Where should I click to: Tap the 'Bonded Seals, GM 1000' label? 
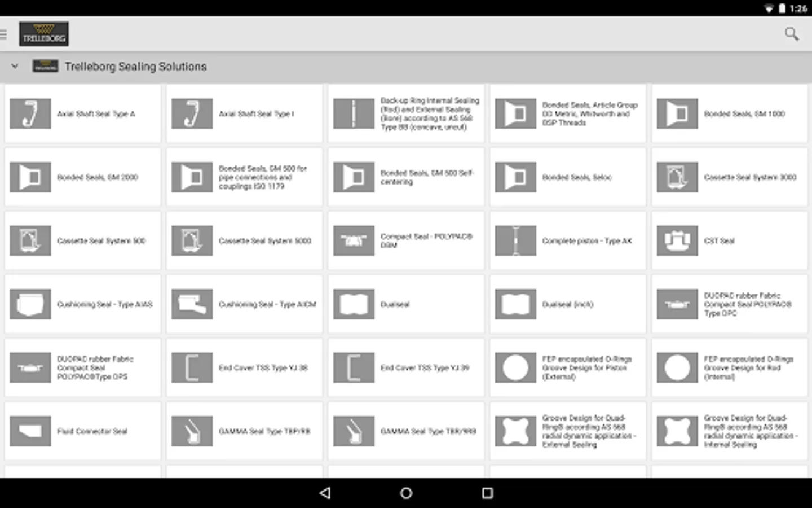click(744, 113)
